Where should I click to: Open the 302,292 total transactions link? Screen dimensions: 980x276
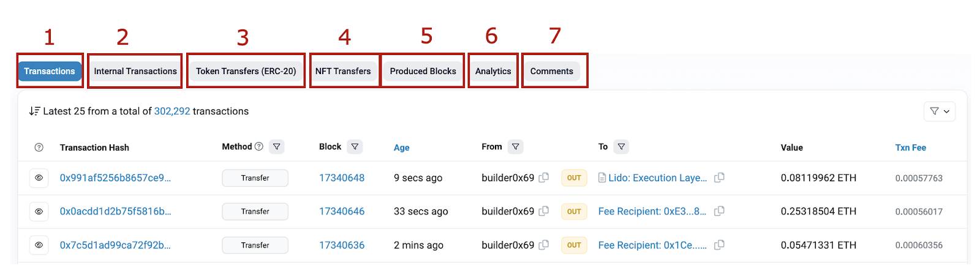click(x=172, y=111)
